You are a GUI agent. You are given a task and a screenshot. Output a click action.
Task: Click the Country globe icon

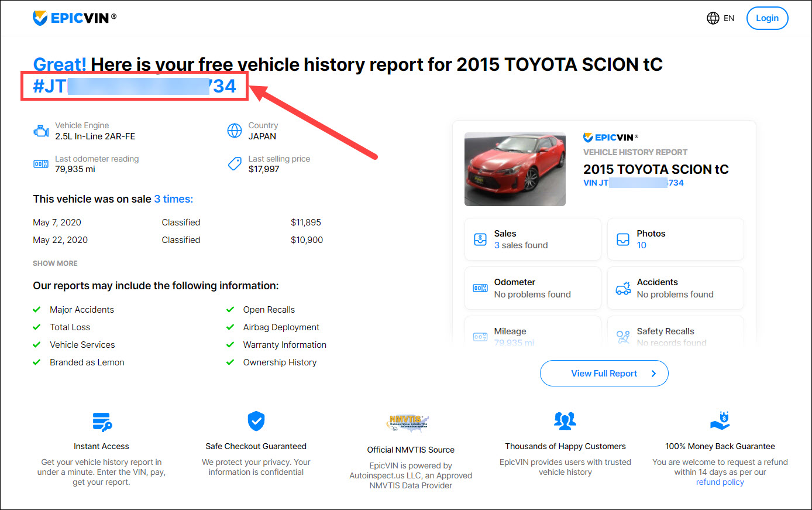tap(235, 131)
